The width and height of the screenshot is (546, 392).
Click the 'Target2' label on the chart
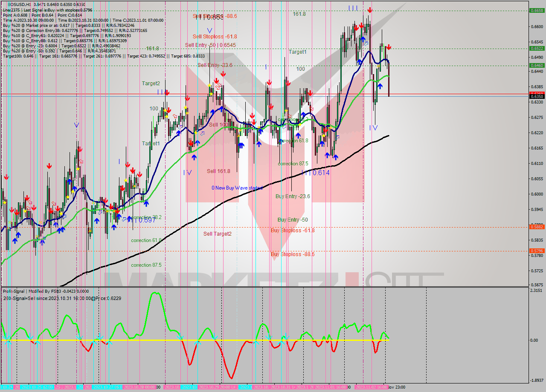151,84
